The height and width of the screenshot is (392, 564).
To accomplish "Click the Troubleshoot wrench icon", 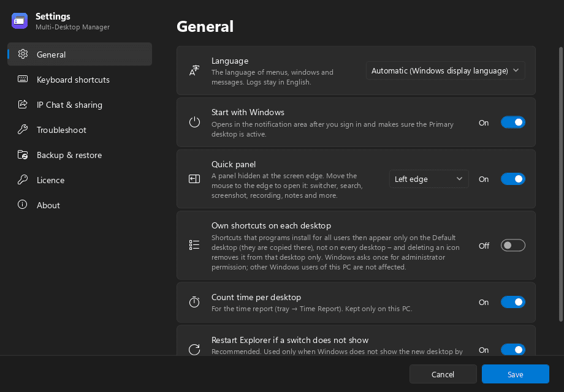I will (x=23, y=129).
